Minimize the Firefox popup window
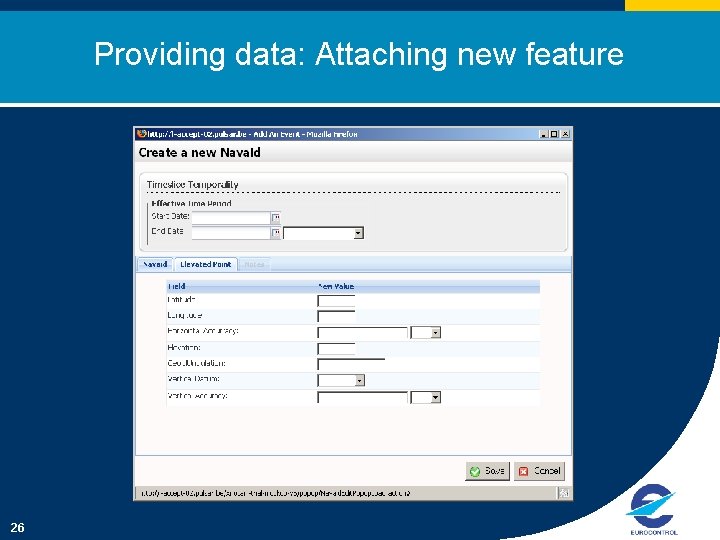The height and width of the screenshot is (540, 720). pos(544,134)
